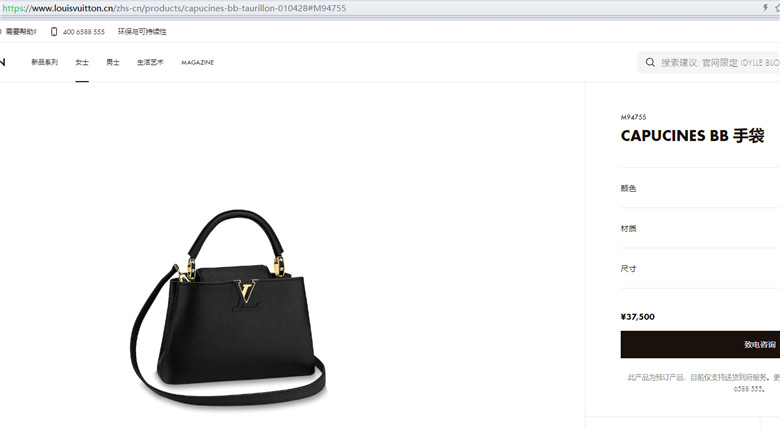
Task: Click the search magnifier icon
Action: coord(650,63)
